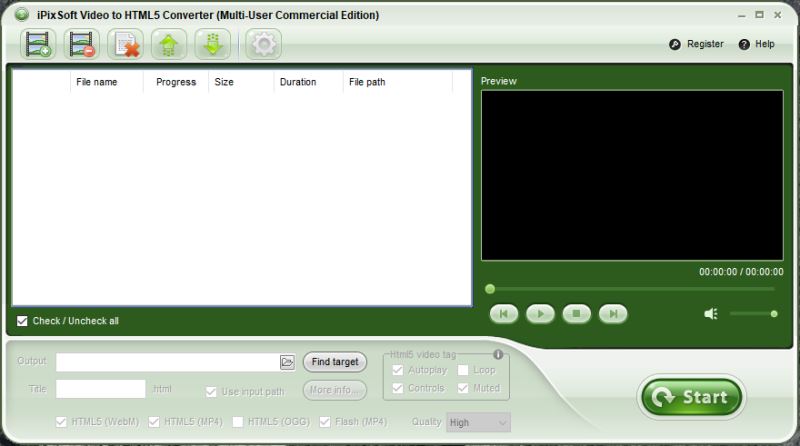Remove selected video with filmstrip minus icon
This screenshot has width=800, height=446.
coord(82,44)
